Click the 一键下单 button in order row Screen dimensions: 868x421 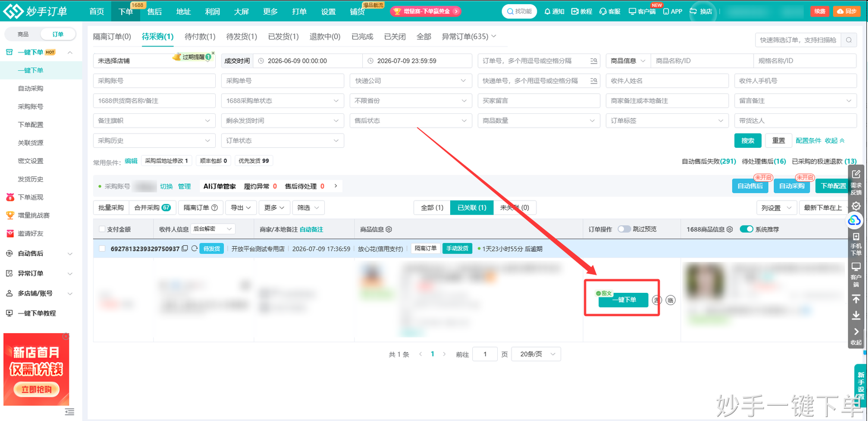[x=624, y=300]
